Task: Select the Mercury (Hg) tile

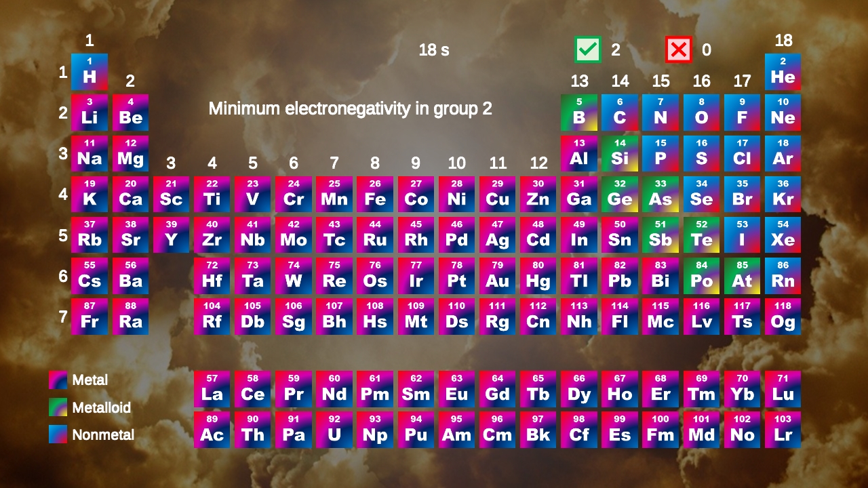Action: [x=538, y=276]
